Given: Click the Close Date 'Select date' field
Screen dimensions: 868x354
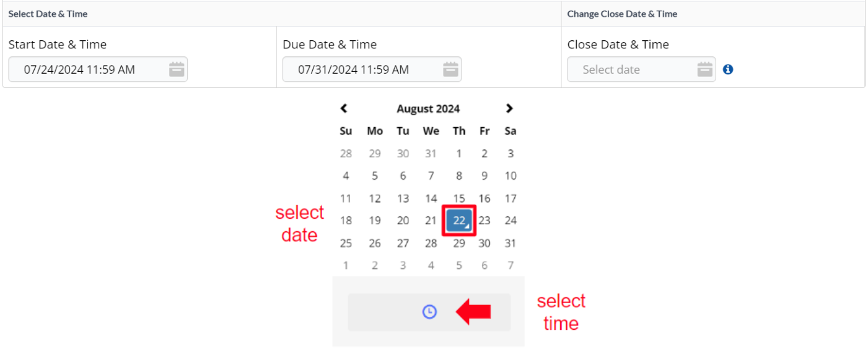Looking at the screenshot, I should 641,69.
